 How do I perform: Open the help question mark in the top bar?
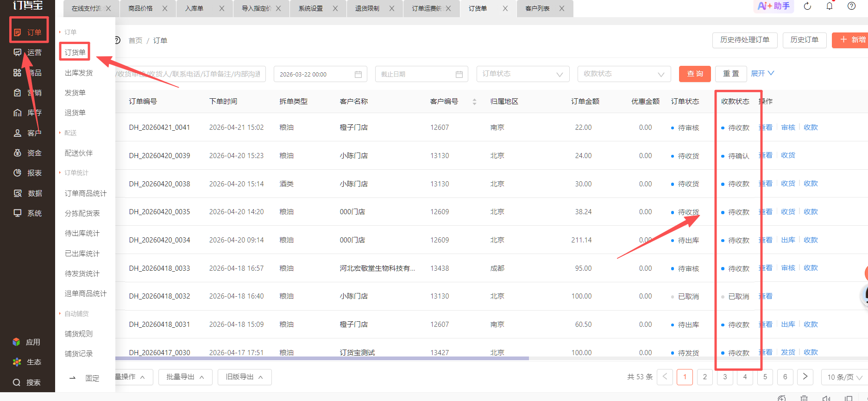[x=851, y=6]
